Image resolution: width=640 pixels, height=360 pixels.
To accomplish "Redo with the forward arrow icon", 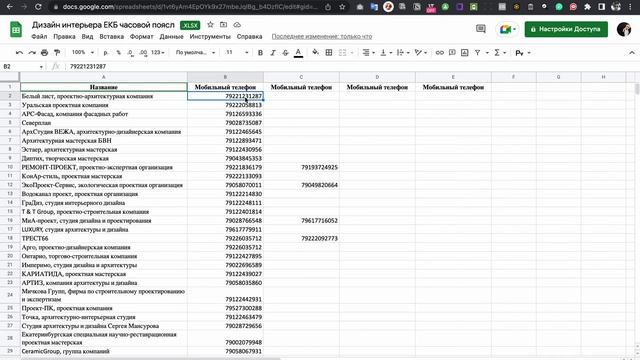I will pyautogui.click(x=32, y=53).
